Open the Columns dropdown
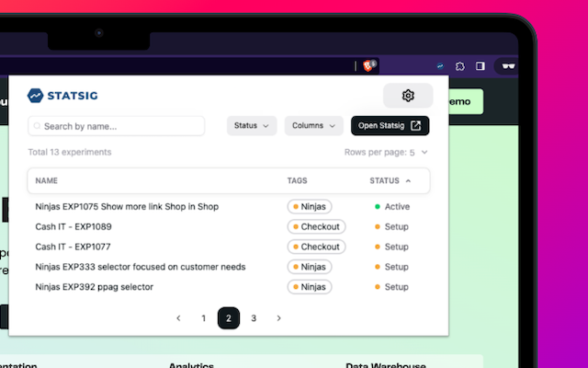 pyautogui.click(x=313, y=125)
